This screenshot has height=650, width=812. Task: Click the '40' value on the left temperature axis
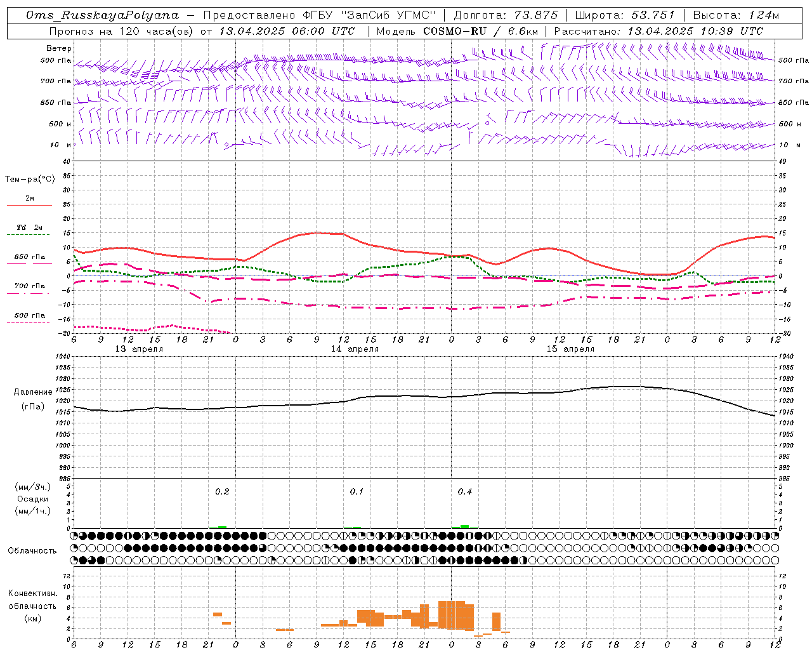pyautogui.click(x=66, y=161)
